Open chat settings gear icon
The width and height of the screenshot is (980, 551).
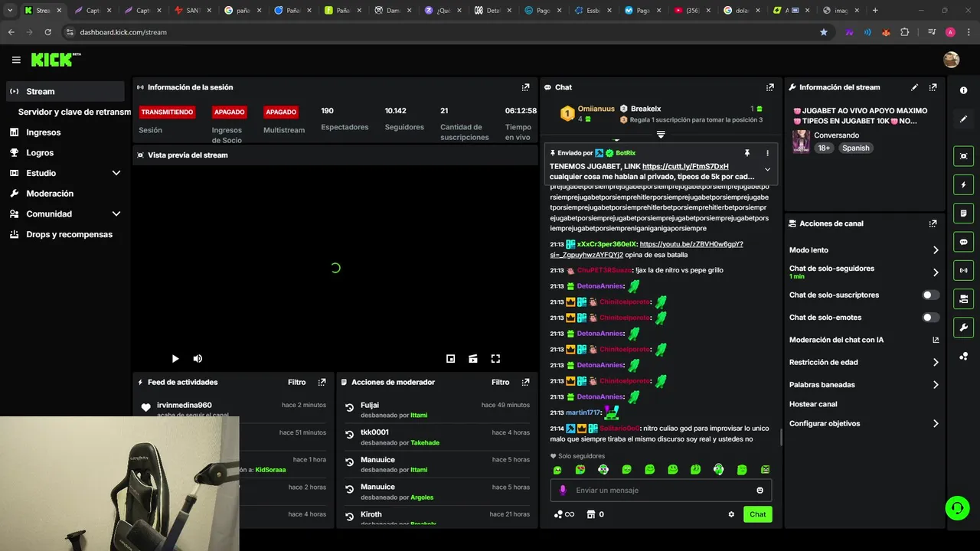click(x=731, y=514)
